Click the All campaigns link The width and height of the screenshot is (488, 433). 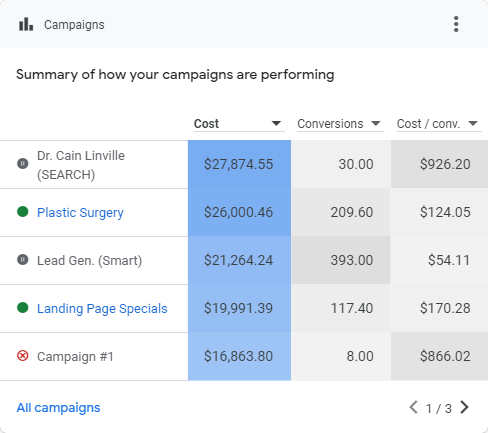point(58,408)
